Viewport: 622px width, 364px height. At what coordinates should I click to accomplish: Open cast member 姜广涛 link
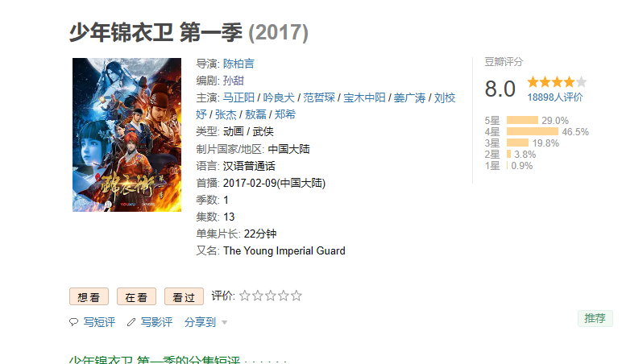tap(409, 97)
